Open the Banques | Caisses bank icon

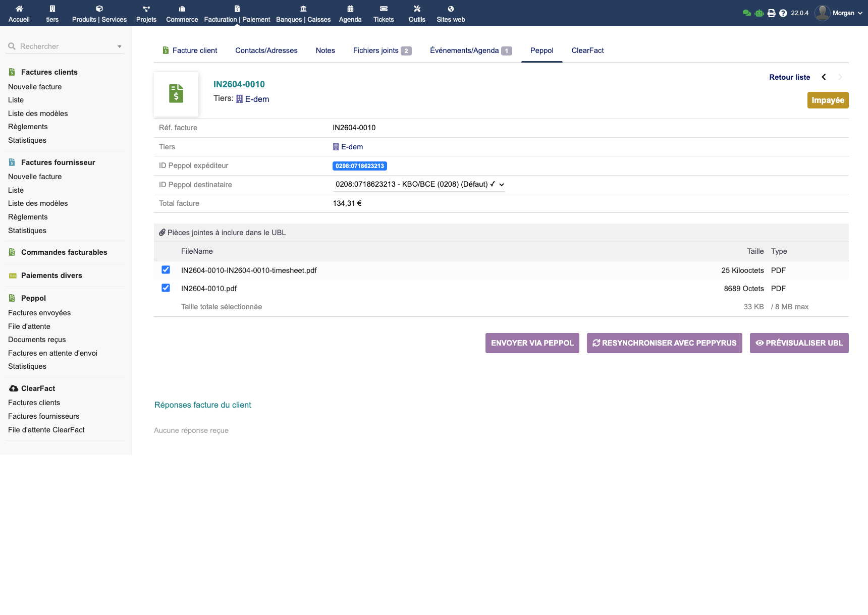pyautogui.click(x=303, y=9)
